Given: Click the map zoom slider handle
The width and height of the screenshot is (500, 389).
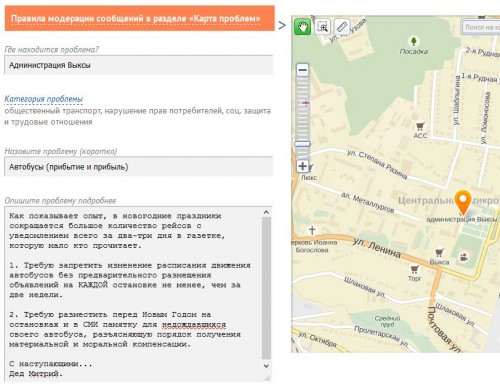Looking at the screenshot, I should [303, 144].
